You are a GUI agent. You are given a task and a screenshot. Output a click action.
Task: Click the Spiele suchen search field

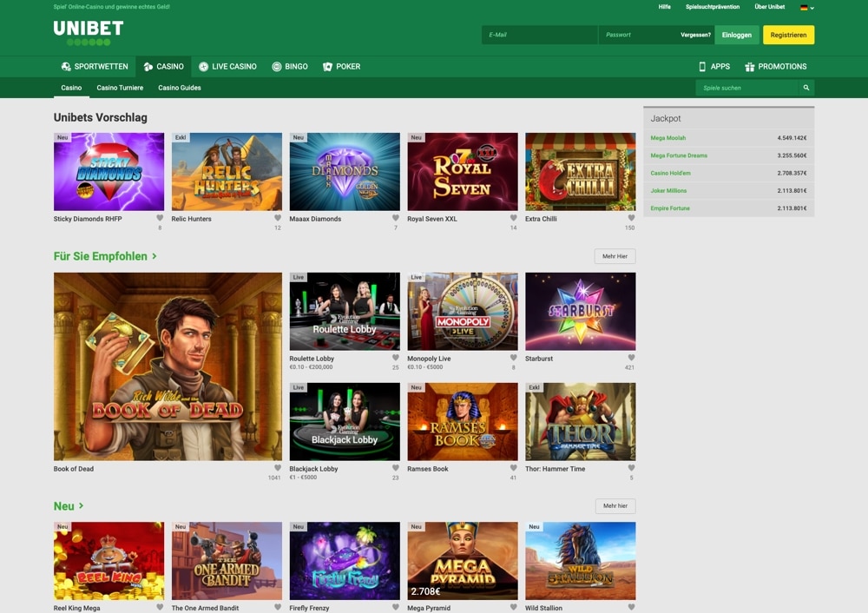[747, 88]
